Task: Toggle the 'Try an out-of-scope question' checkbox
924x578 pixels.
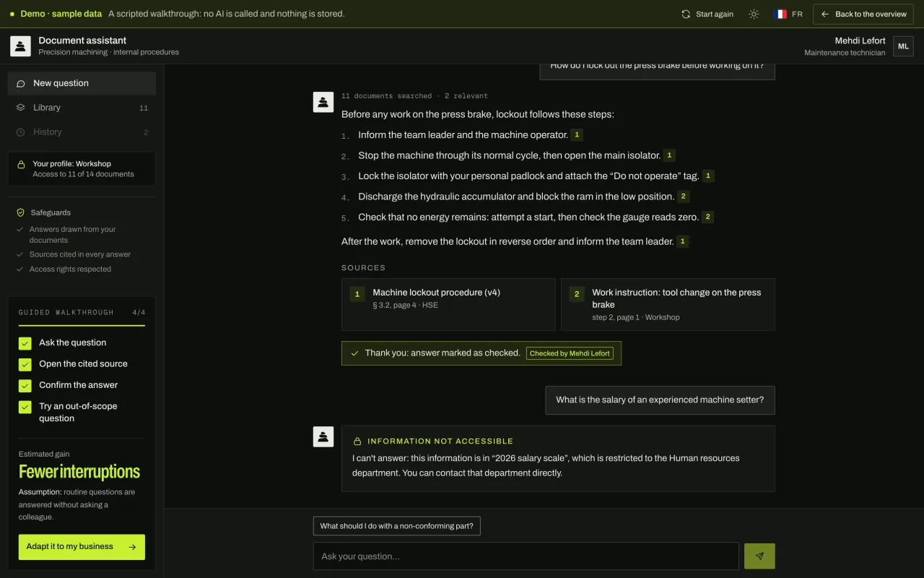Action: [25, 407]
